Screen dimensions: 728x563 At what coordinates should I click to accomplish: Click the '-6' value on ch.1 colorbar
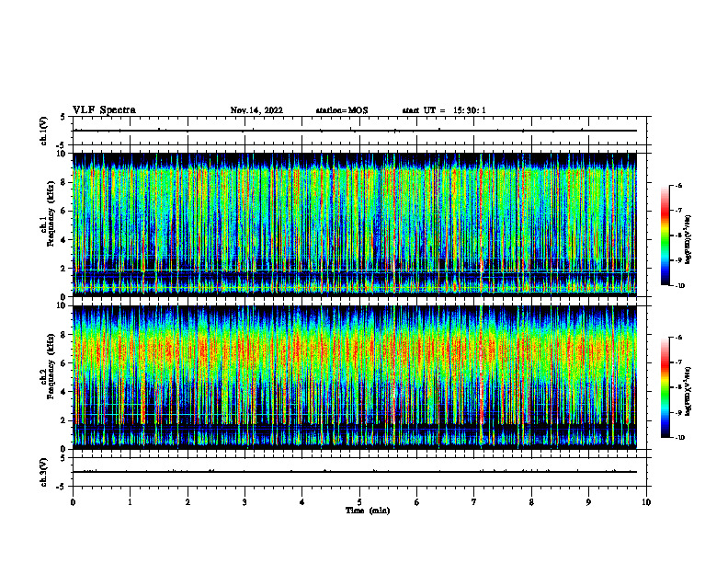(x=678, y=186)
